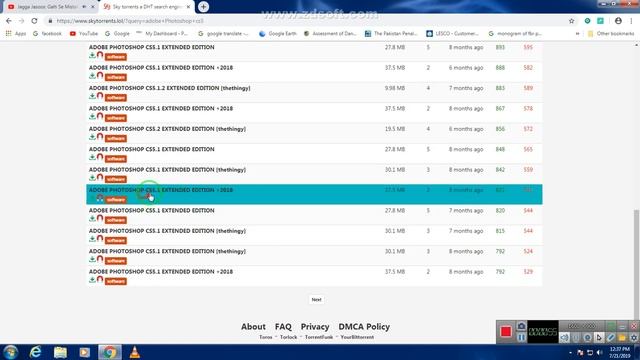Open the YouTube bookmark
Image resolution: width=640 pixels, height=360 pixels.
[84, 33]
